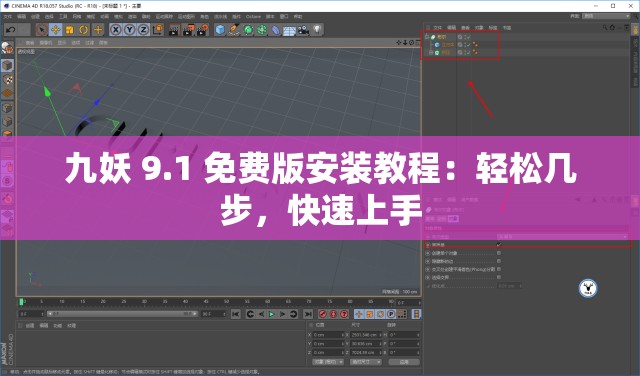This screenshot has height=376, width=640.
Task: Open the interface layout dropdown at top right
Action: [606, 16]
